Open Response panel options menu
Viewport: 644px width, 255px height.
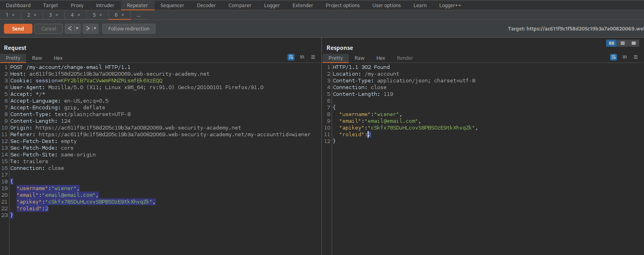[x=636, y=57]
